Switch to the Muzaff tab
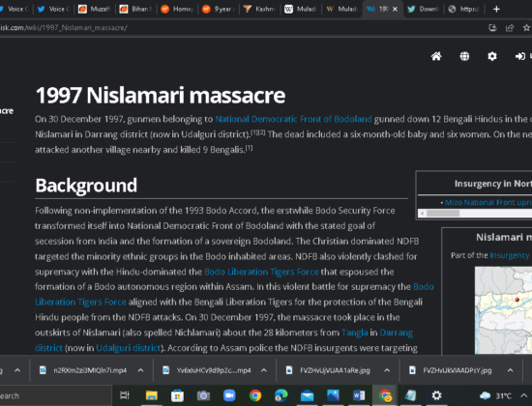 point(95,9)
